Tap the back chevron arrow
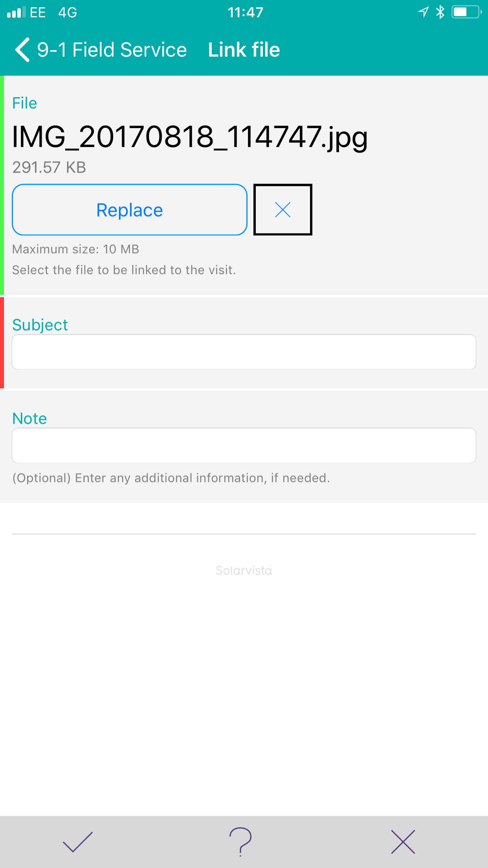Screen dimensions: 488x868 pos(22,50)
